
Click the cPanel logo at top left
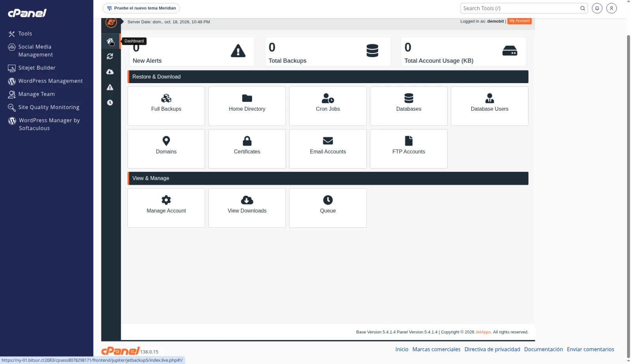point(27,13)
